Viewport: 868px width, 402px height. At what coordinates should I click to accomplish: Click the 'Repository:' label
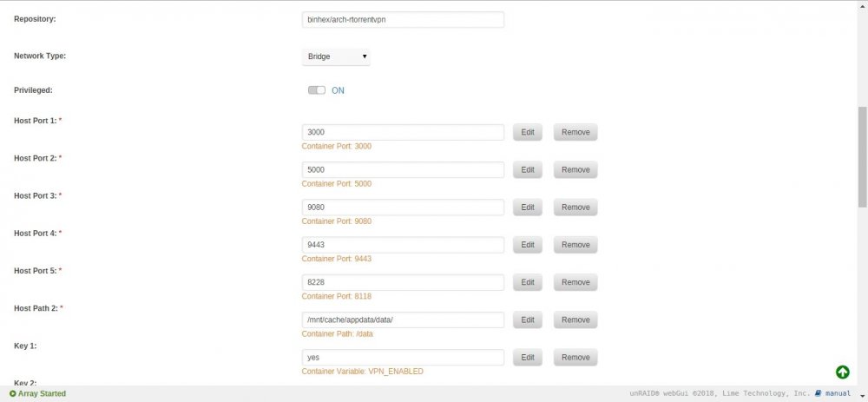point(35,19)
